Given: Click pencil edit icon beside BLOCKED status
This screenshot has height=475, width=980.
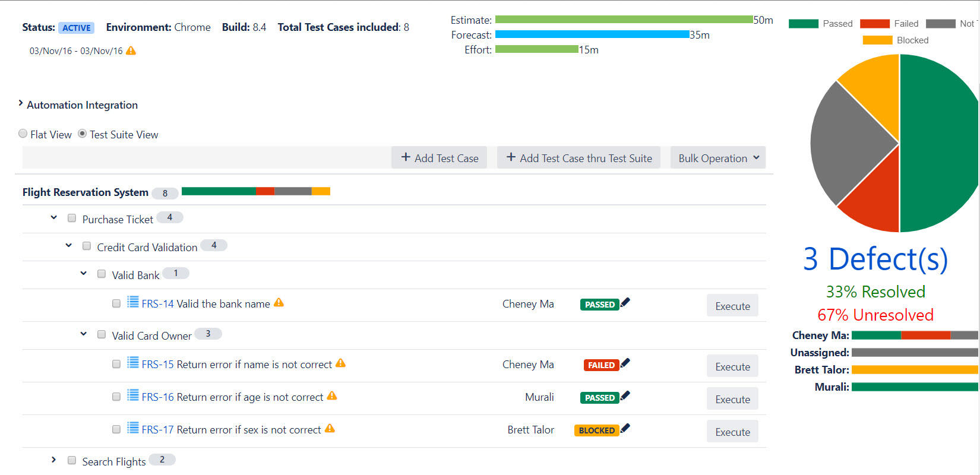Looking at the screenshot, I should tap(625, 428).
